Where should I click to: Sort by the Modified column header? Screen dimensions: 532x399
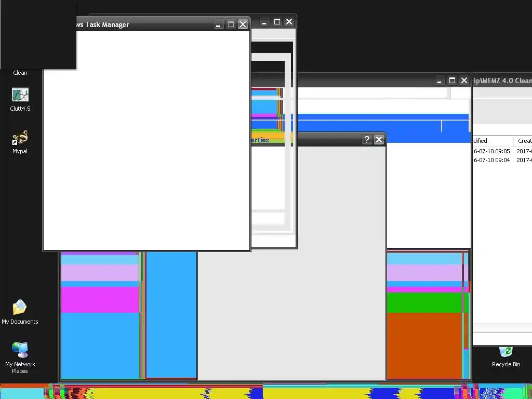pos(493,141)
